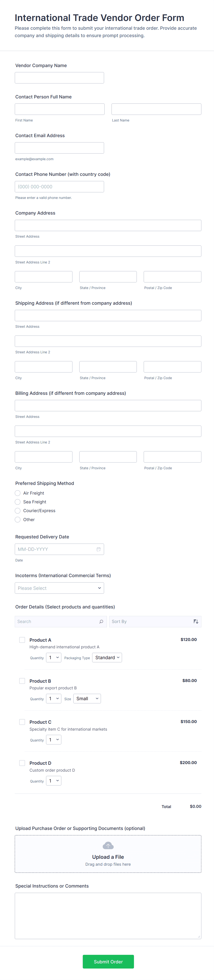Focus the Vendor Company Name field

(x=59, y=78)
